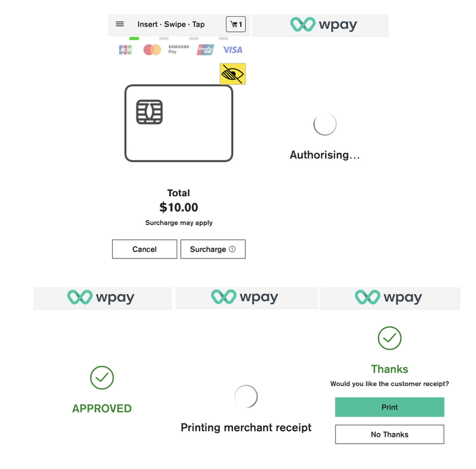Toggle the hidden-eye accessibility mode
Screen dimensions: 476x469
pyautogui.click(x=233, y=74)
